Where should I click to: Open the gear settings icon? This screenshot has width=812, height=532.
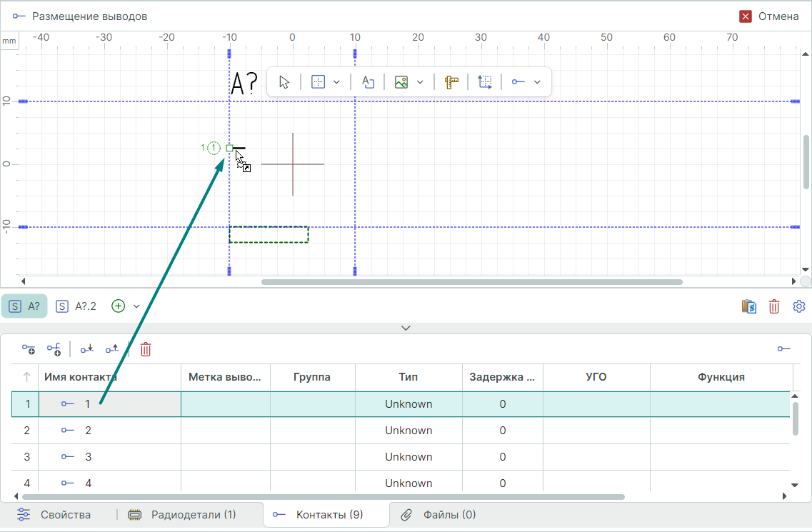799,306
